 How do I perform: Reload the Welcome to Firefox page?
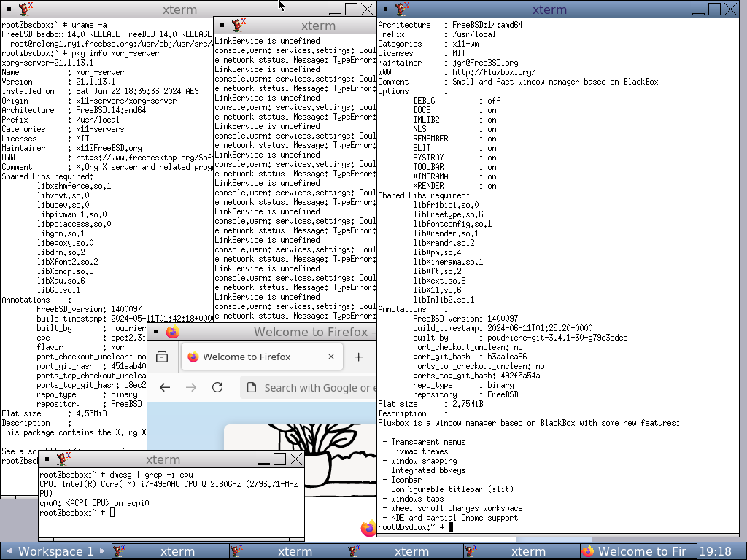point(217,388)
